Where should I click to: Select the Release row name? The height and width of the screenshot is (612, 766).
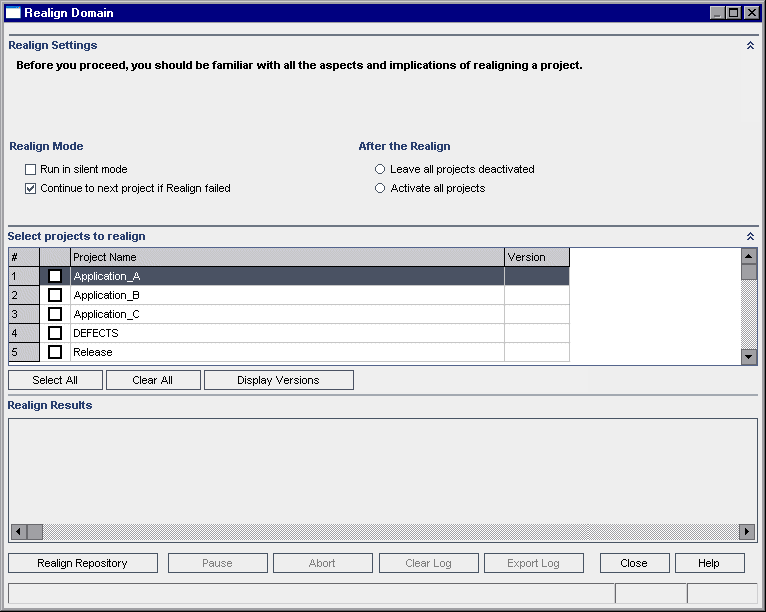tap(93, 352)
